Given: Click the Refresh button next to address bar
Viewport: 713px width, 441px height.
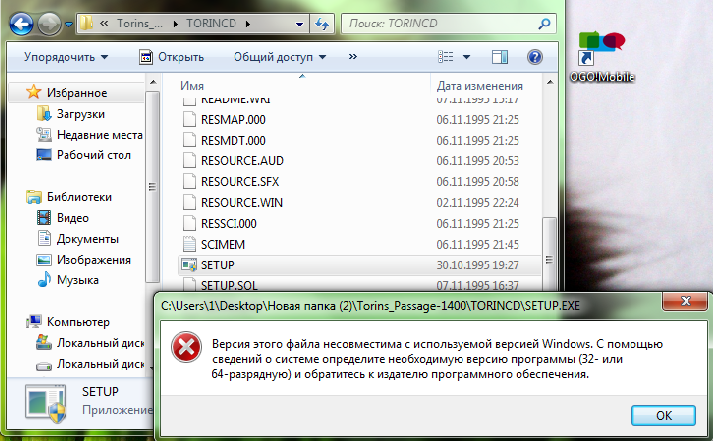Looking at the screenshot, I should pos(322,24).
